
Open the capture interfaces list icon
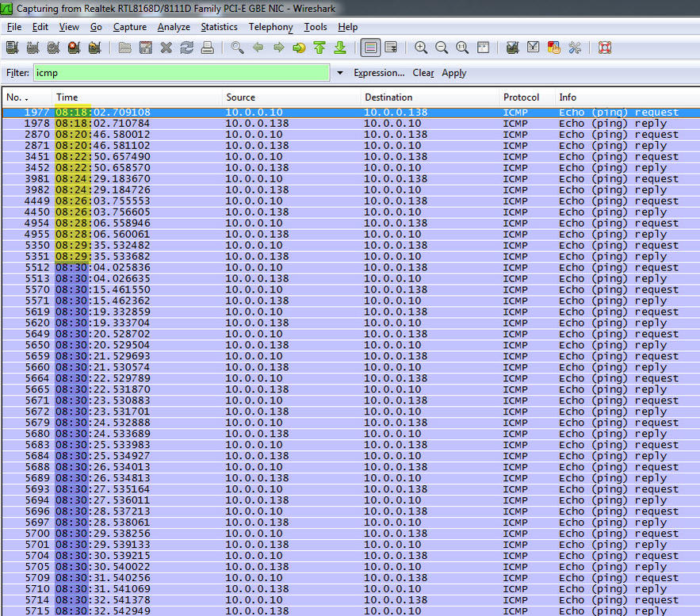(x=13, y=48)
